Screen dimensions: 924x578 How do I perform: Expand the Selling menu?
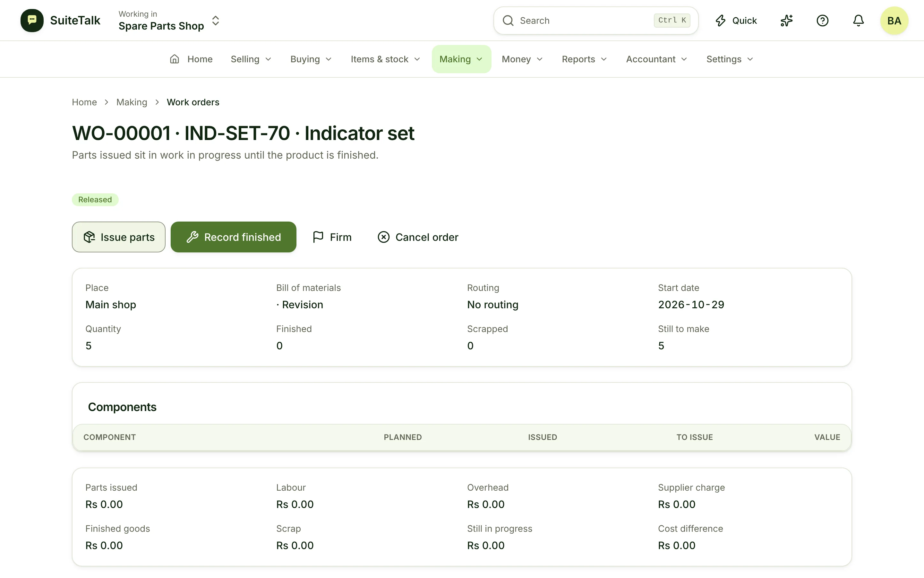point(251,59)
